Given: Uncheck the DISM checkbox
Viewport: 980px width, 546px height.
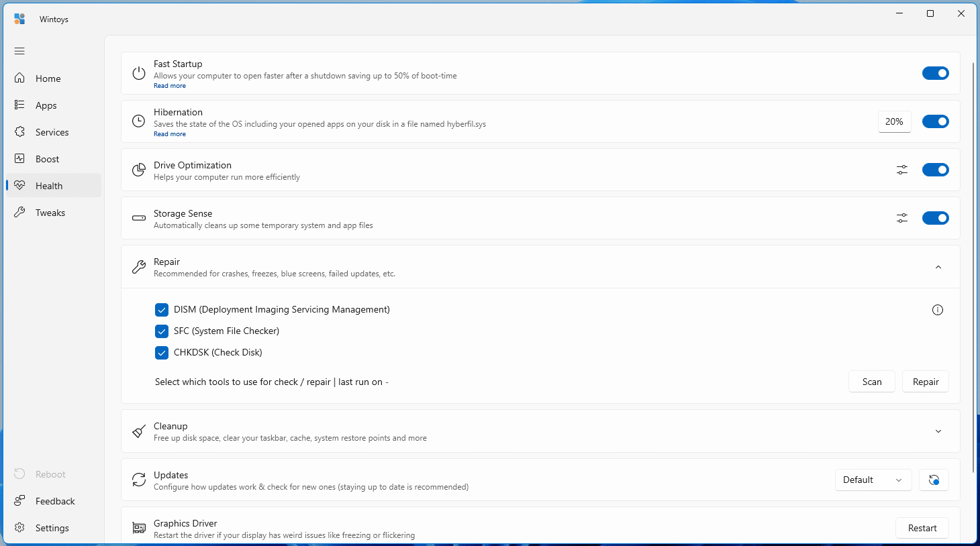Looking at the screenshot, I should tap(162, 310).
